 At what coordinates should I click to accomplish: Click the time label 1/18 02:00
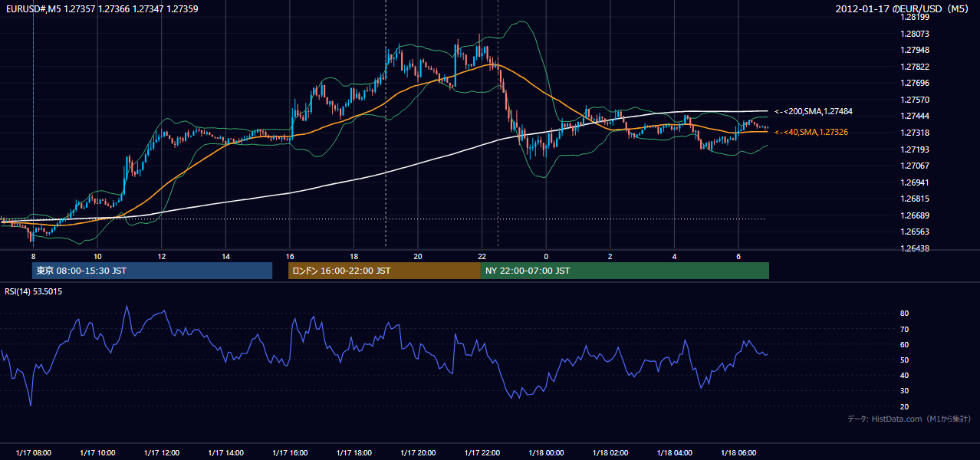tap(610, 453)
